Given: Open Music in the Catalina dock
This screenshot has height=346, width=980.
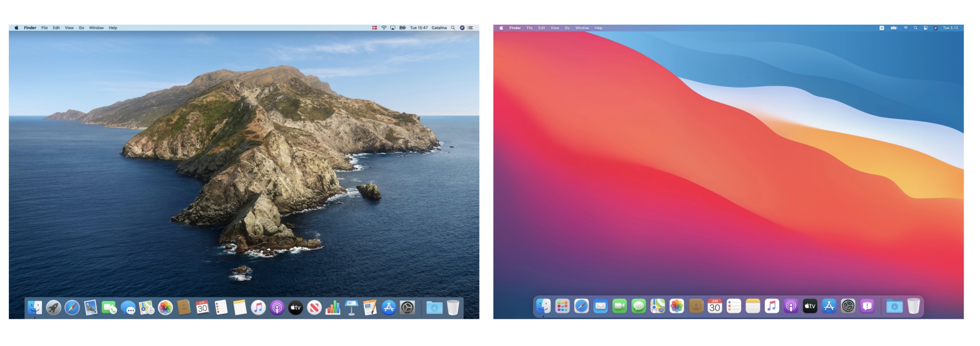Looking at the screenshot, I should [258, 308].
